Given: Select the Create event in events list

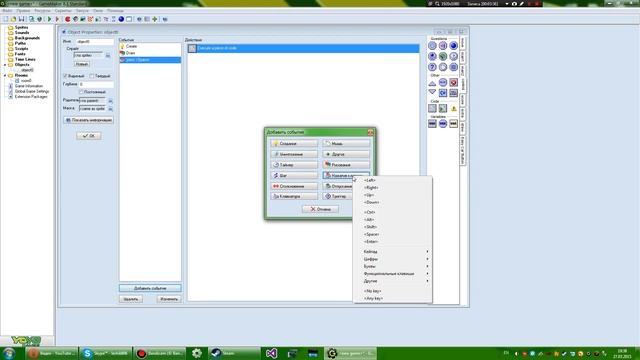Looking at the screenshot, I should pos(150,47).
